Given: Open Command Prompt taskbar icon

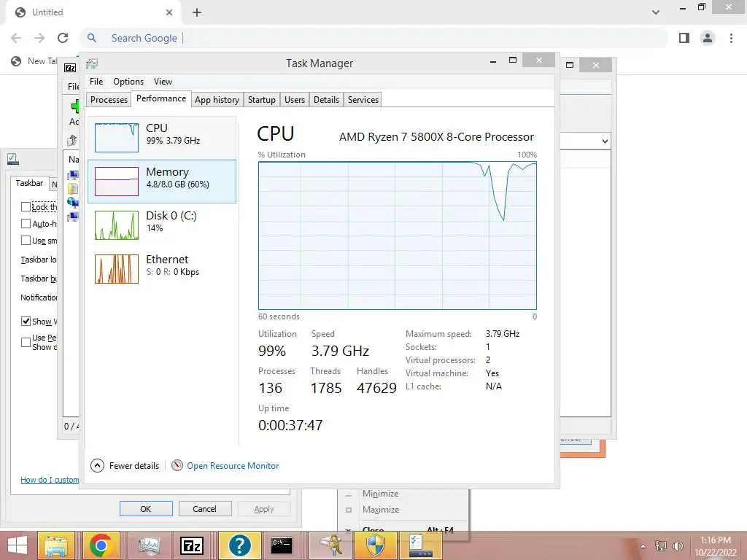Looking at the screenshot, I should [282, 545].
